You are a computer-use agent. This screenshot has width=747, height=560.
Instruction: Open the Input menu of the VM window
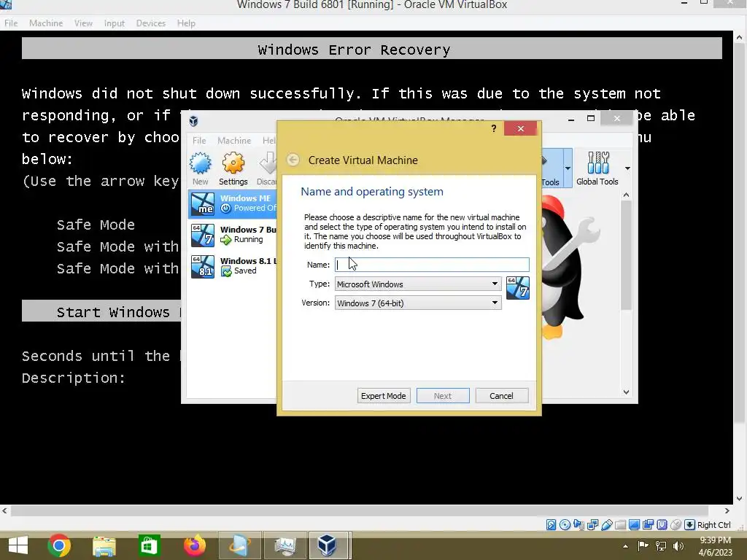pos(115,23)
